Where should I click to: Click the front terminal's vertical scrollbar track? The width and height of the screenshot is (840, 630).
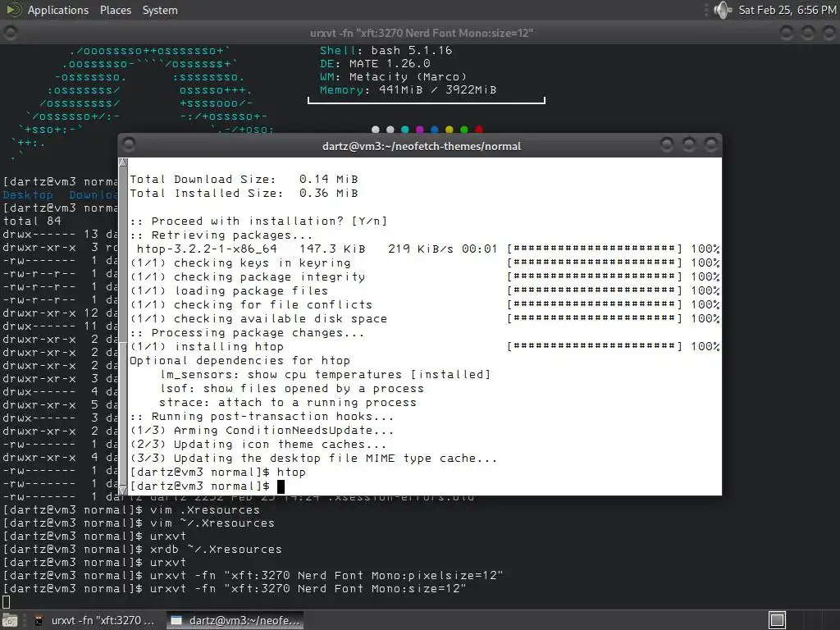point(123,326)
